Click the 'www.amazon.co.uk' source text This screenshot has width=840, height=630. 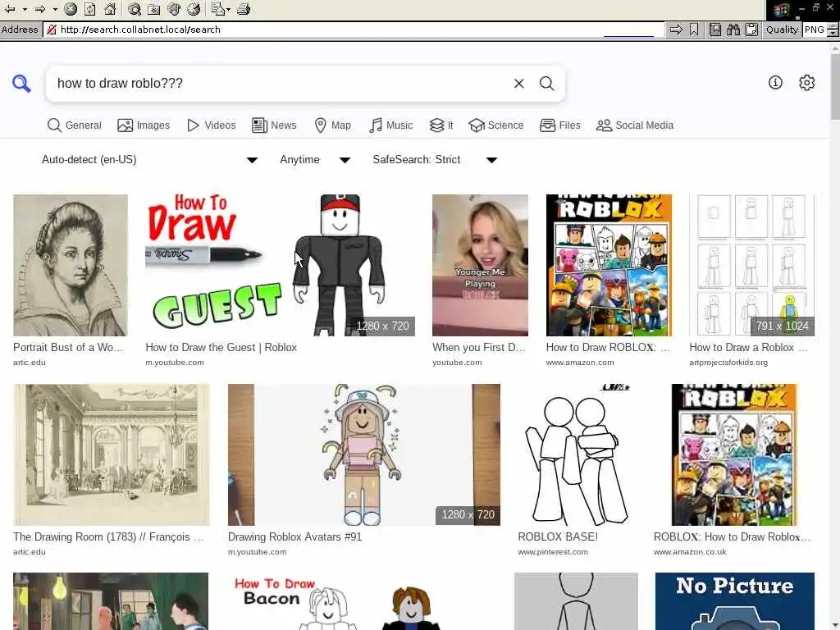coord(690,552)
